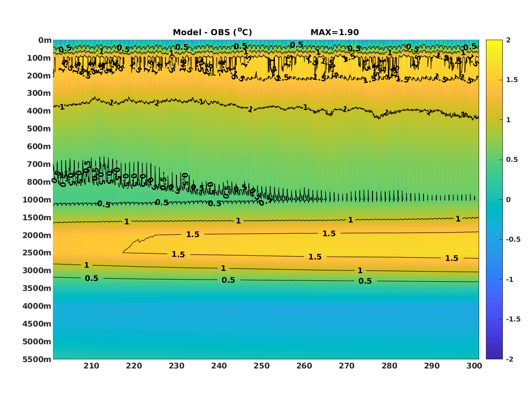The image size is (532, 399).
Task: Pick the "300m" depth tick label
Action: point(39,93)
